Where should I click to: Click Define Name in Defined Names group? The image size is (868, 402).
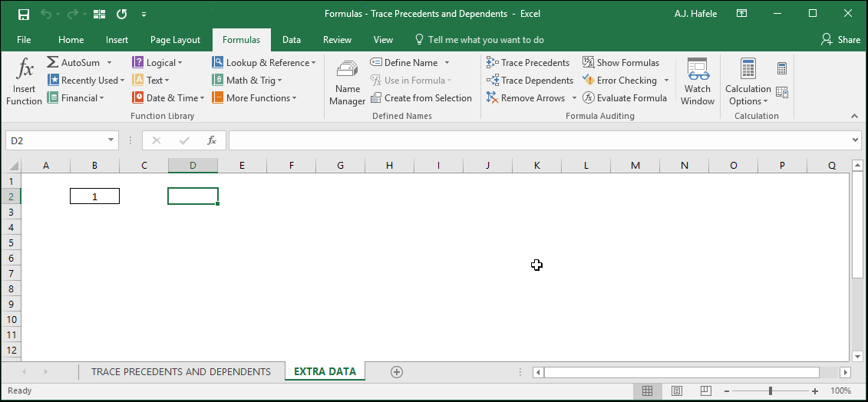404,63
